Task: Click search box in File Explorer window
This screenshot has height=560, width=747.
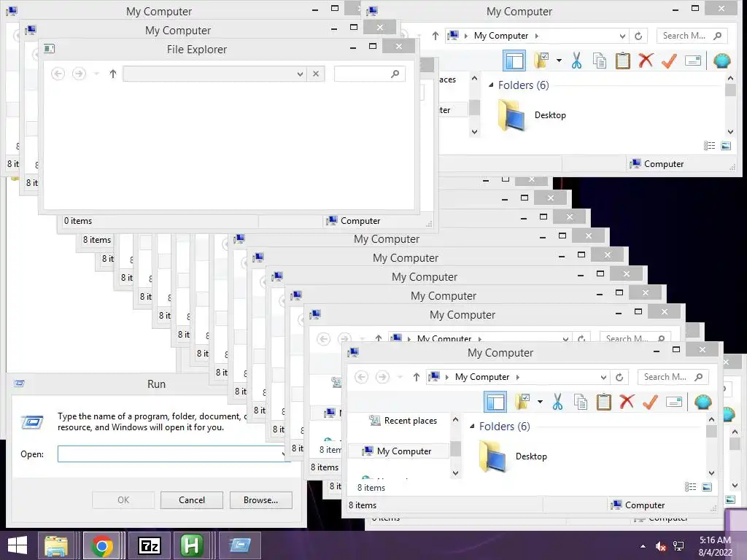Action: (x=370, y=74)
